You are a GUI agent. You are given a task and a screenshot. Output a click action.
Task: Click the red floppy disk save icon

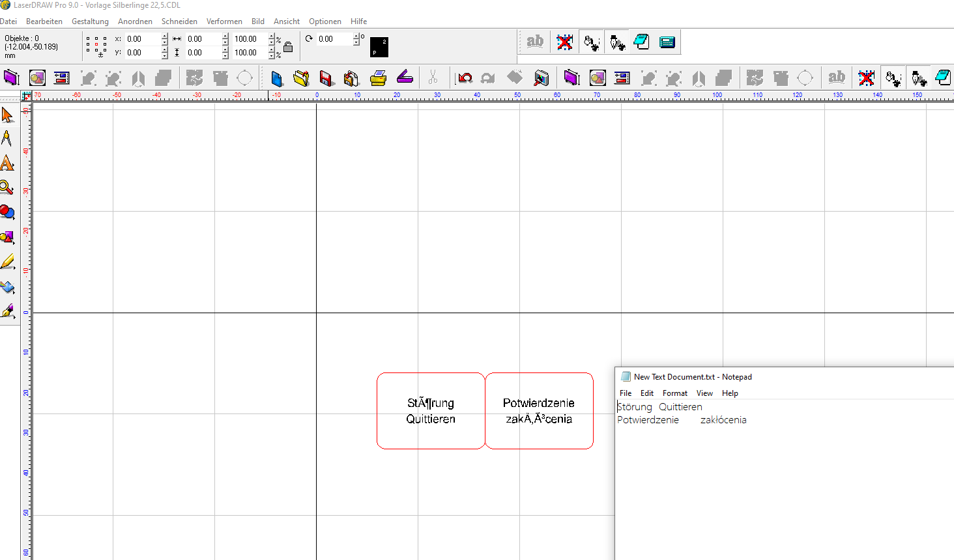tap(326, 79)
